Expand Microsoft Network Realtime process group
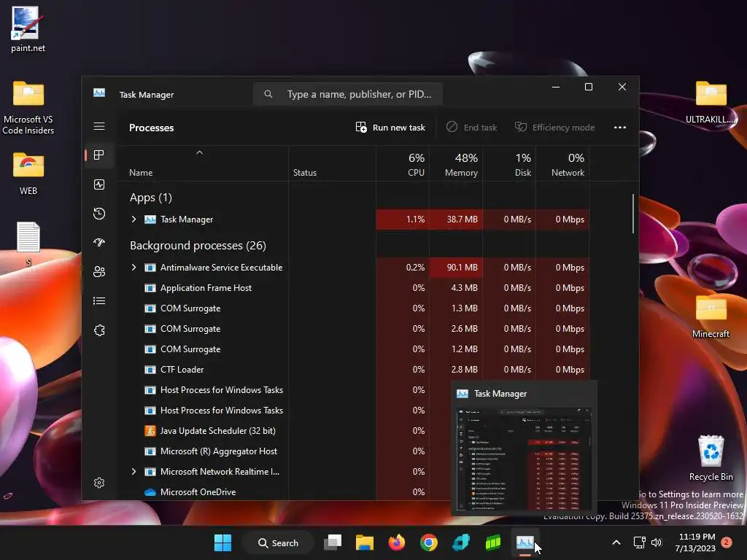The width and height of the screenshot is (747, 560). coord(134,472)
